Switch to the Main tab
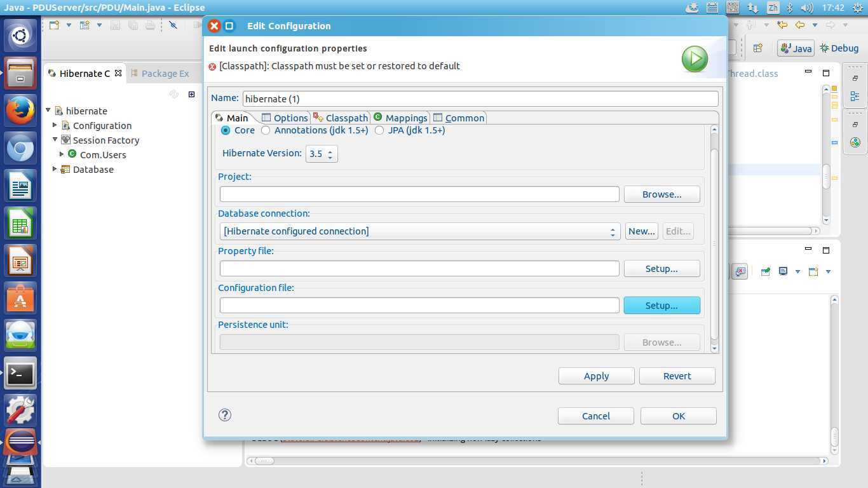 click(x=232, y=118)
